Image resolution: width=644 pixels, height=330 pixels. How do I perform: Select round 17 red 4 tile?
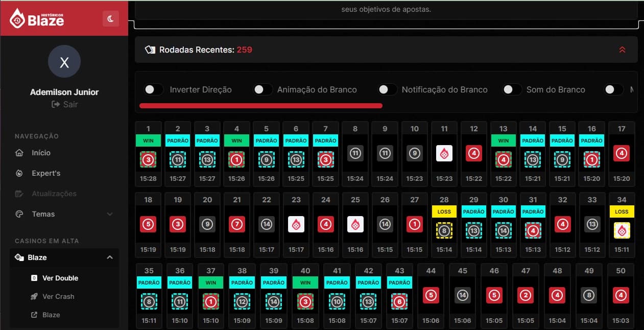coord(622,153)
